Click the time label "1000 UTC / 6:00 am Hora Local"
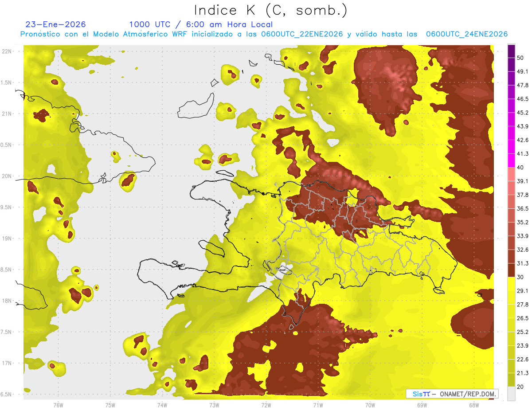 click(201, 24)
